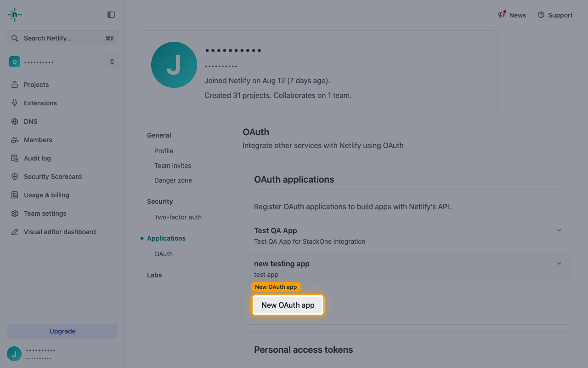This screenshot has width=588, height=368.
Task: Open the Projects sidebar item
Action: pyautogui.click(x=62, y=85)
